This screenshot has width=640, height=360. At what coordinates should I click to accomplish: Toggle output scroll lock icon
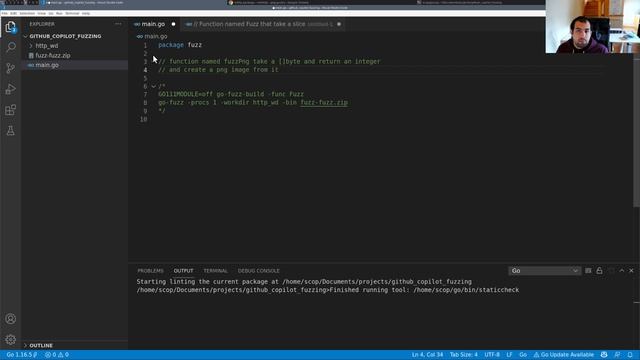pos(599,271)
